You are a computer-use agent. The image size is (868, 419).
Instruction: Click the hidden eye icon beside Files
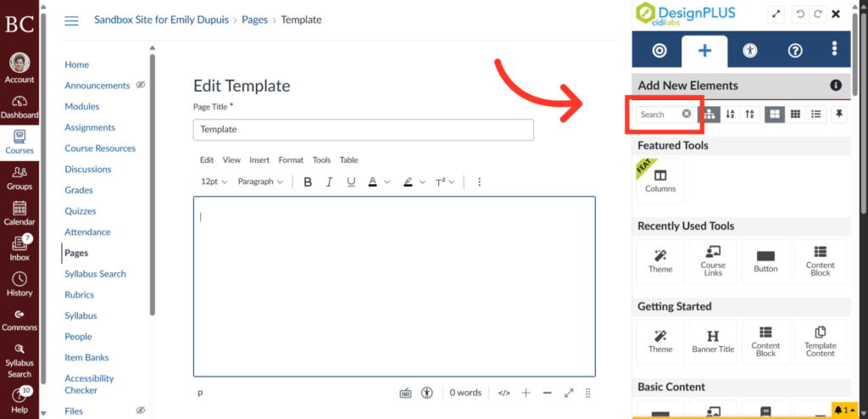[141, 411]
